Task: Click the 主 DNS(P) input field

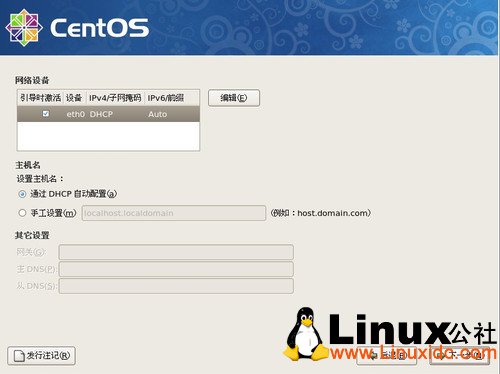Action: coord(176,269)
